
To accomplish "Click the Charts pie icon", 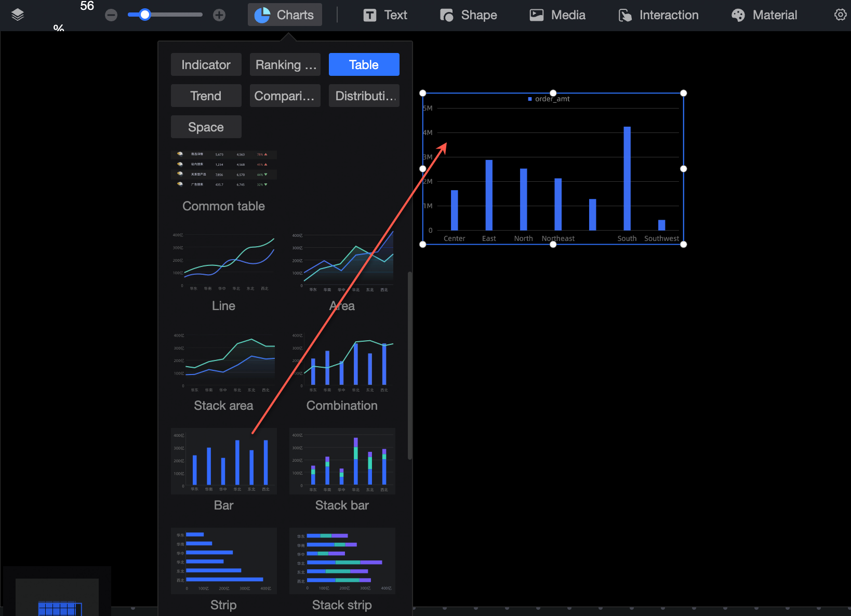I will coord(262,15).
